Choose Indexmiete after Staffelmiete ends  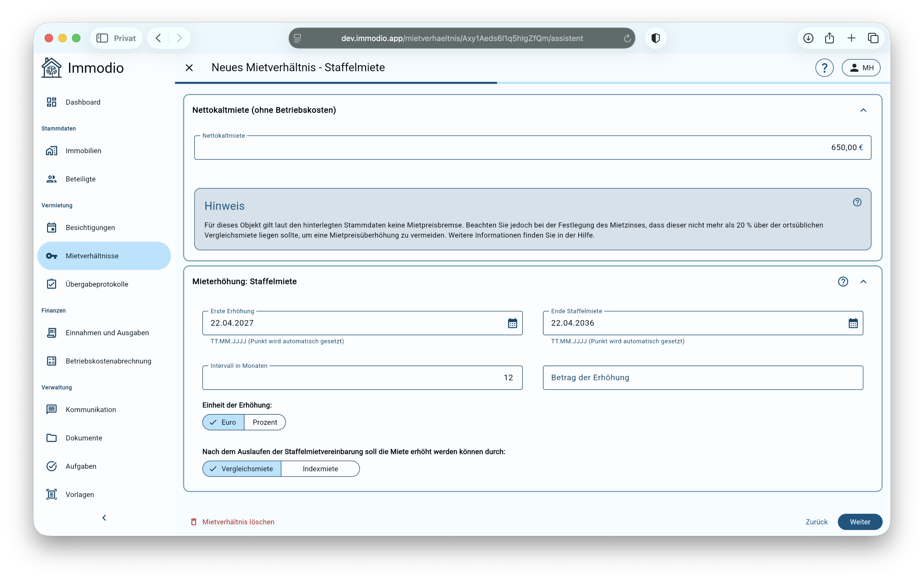click(x=320, y=469)
